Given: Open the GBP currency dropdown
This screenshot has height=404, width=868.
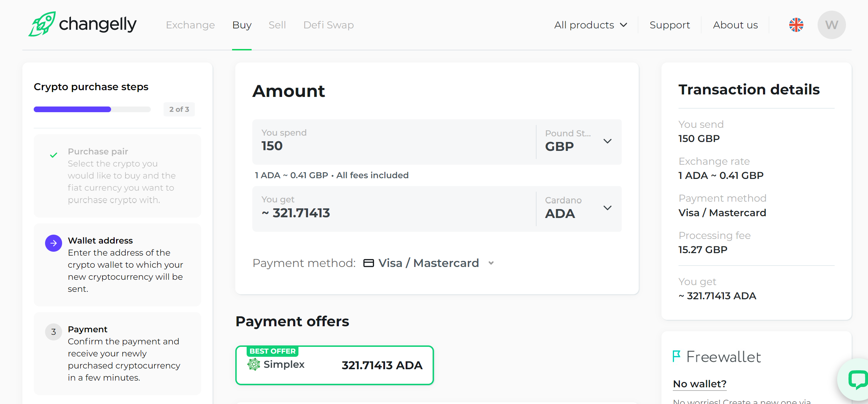Looking at the screenshot, I should (x=579, y=141).
